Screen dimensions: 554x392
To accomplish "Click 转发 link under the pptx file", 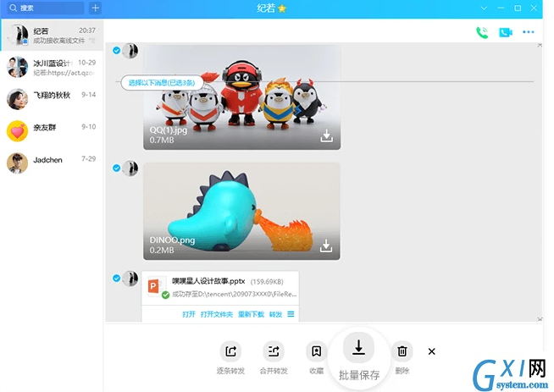I will pos(275,314).
